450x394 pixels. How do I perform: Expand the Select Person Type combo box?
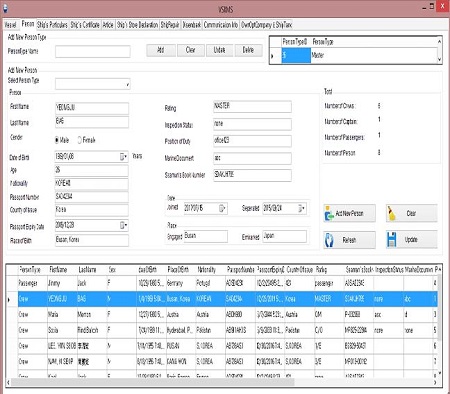pos(127,84)
